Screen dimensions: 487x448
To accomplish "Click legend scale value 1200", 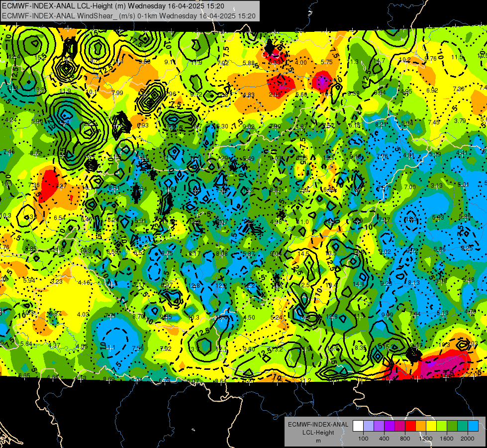I will [425, 439].
